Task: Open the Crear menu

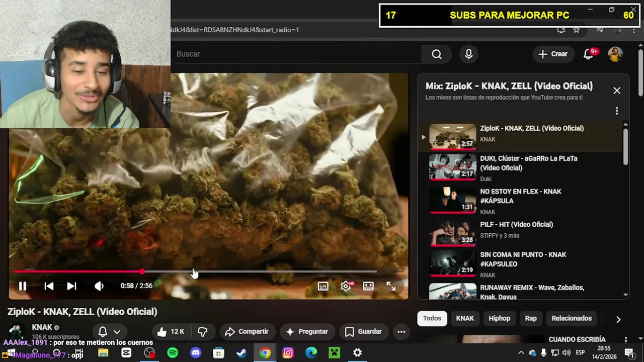Action: (553, 54)
